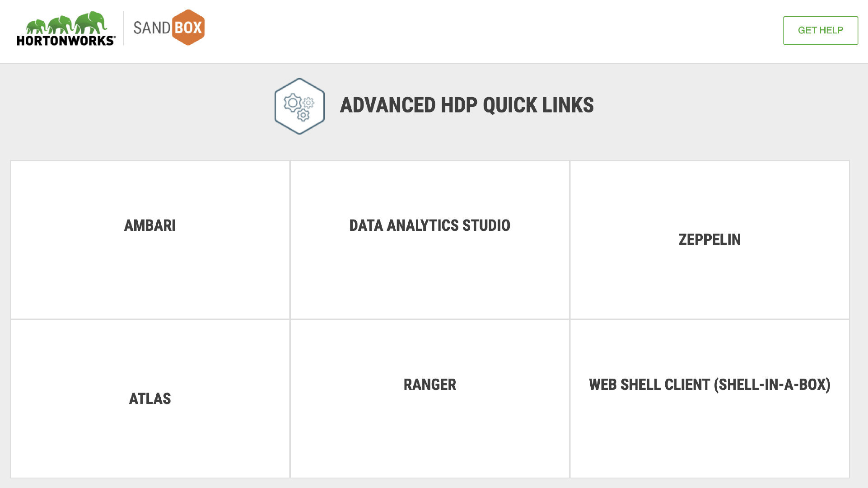Click the Hortonworks elephants logo
Screen dimensions: 868x488
tap(66, 28)
